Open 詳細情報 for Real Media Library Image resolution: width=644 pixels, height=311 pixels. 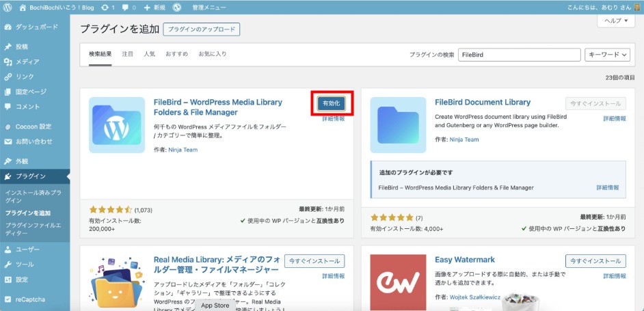[333, 276]
